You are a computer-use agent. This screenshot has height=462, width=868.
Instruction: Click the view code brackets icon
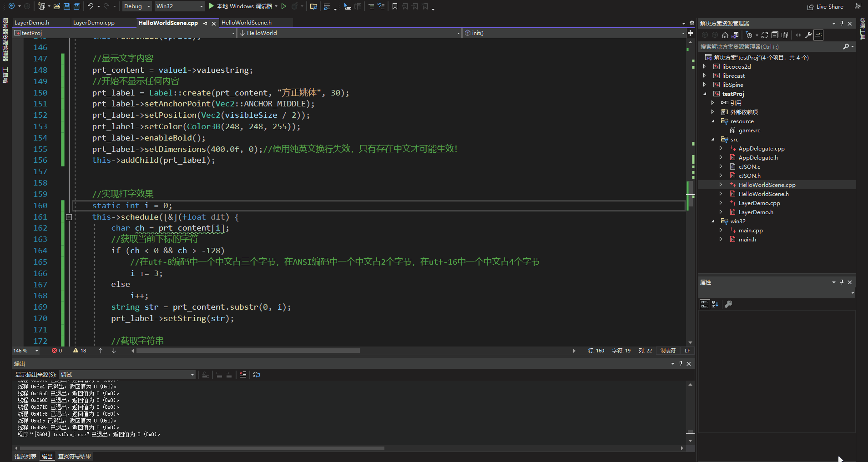click(798, 35)
